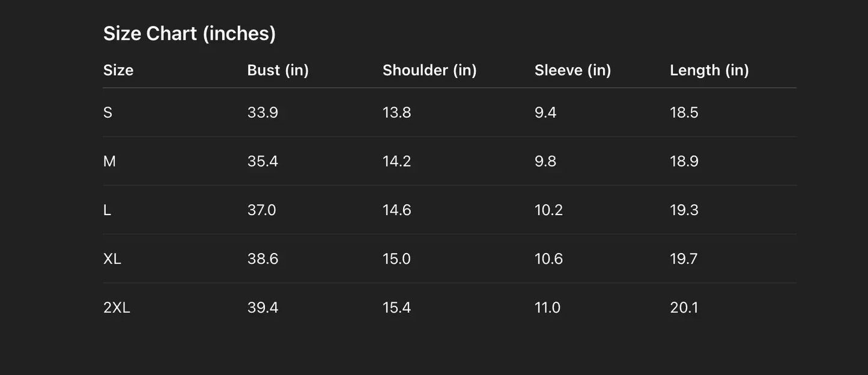This screenshot has height=375, width=868.
Task: Click the L size row label
Action: pyautogui.click(x=107, y=210)
